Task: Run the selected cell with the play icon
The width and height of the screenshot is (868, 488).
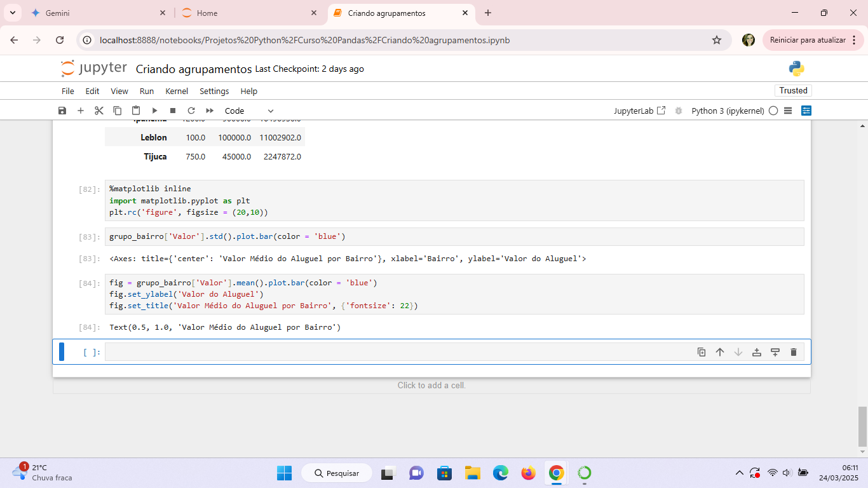Action: (x=154, y=111)
